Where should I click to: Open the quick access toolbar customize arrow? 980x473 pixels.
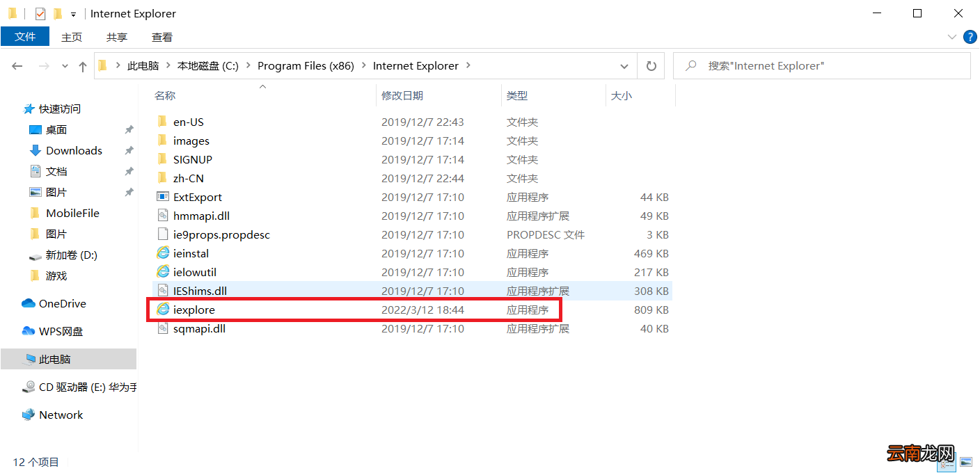73,14
